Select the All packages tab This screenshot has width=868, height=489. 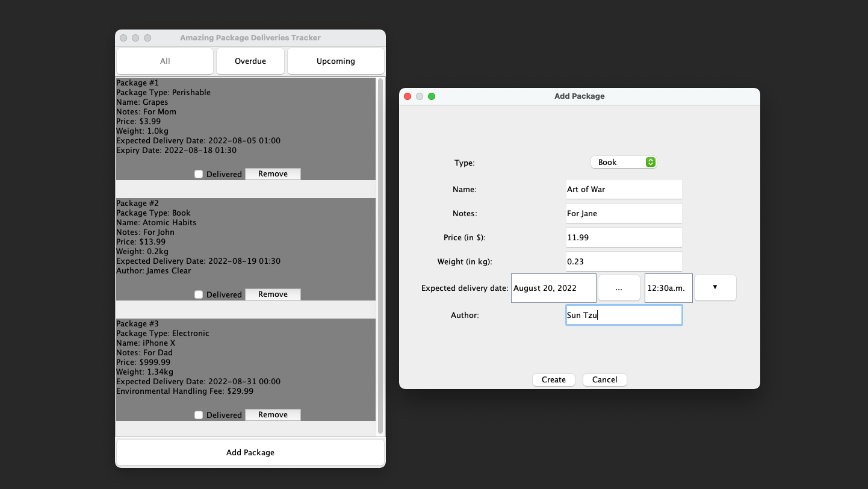click(x=165, y=61)
